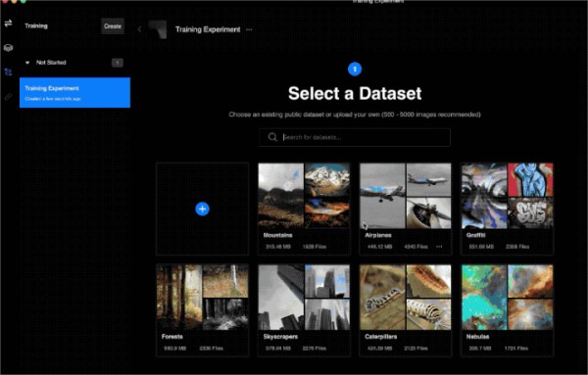Go back using the chevron beside experiment thumbnail
Screen dimensions: 588x375
point(139,29)
